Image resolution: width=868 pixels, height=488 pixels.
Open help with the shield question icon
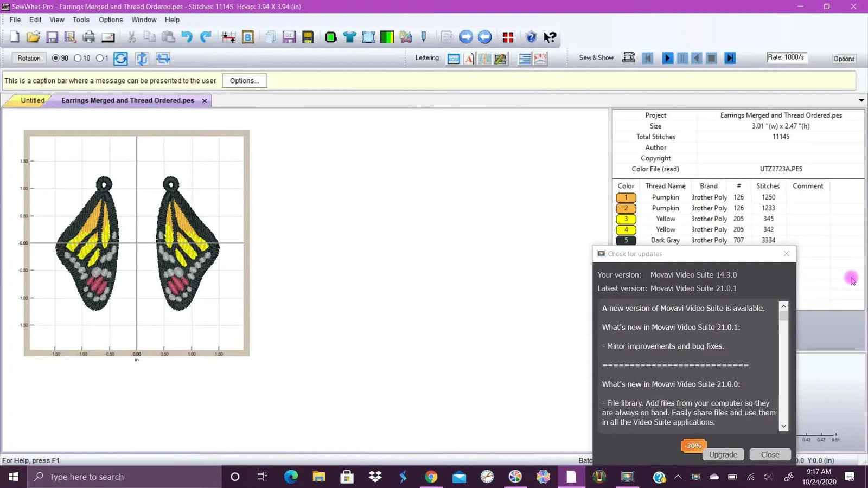[x=531, y=37]
